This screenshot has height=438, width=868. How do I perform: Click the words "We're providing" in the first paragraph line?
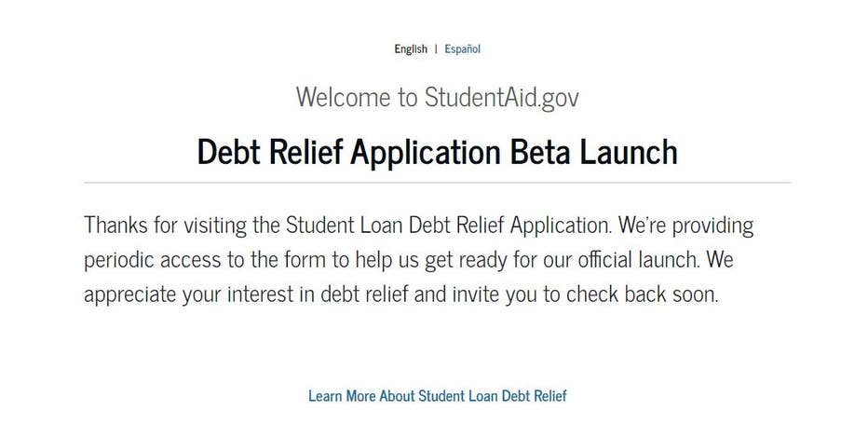pos(685,226)
